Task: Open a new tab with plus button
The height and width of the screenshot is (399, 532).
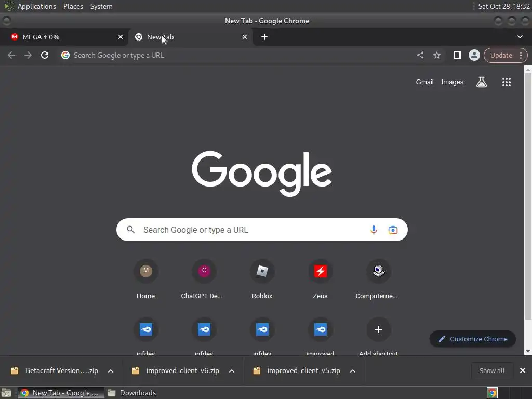Action: (264, 37)
